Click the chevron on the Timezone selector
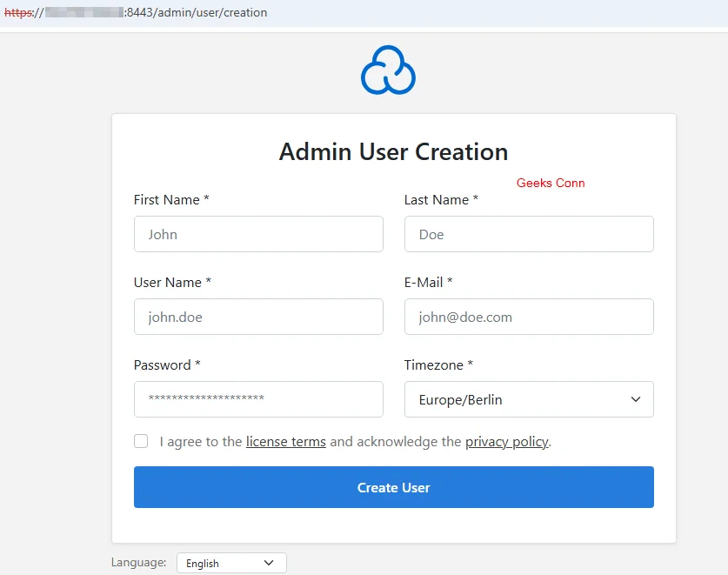 (x=635, y=398)
